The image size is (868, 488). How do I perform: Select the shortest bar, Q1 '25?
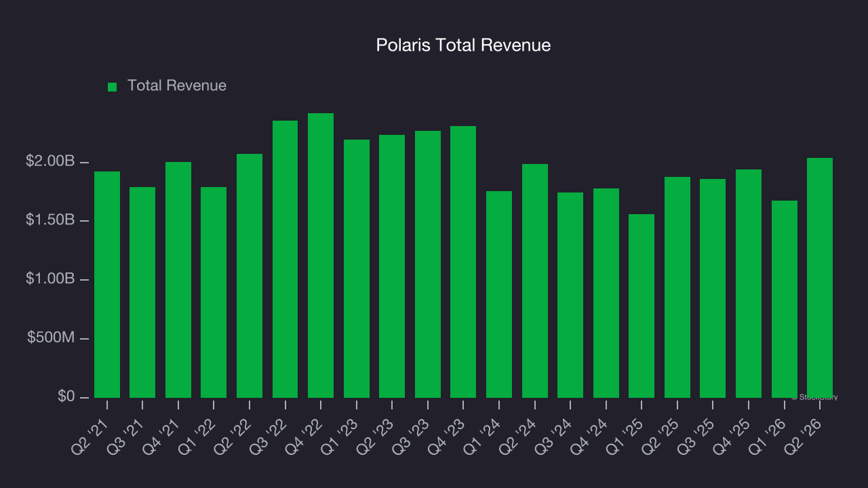click(x=642, y=306)
